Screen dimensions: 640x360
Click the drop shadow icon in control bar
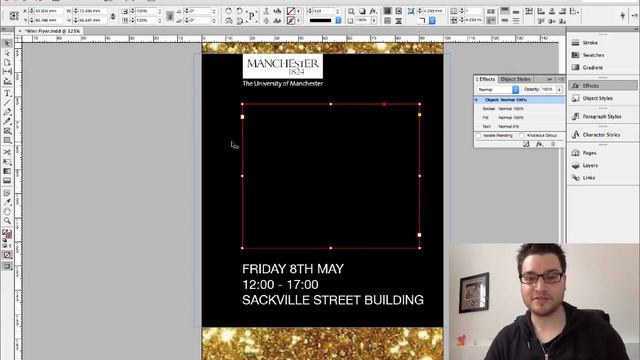362,11
